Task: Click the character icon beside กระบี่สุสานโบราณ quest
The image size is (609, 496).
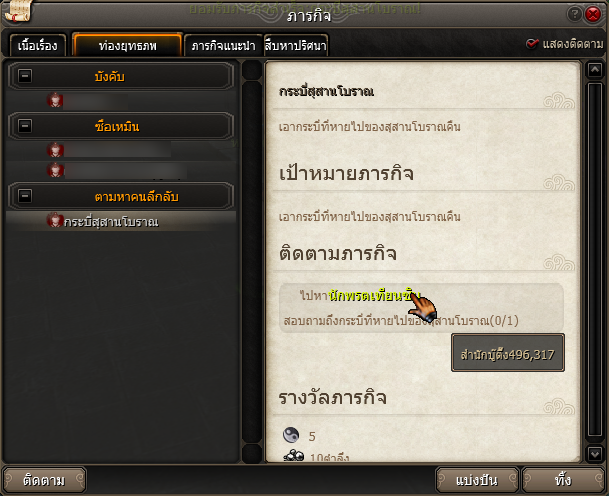Action: click(x=55, y=220)
